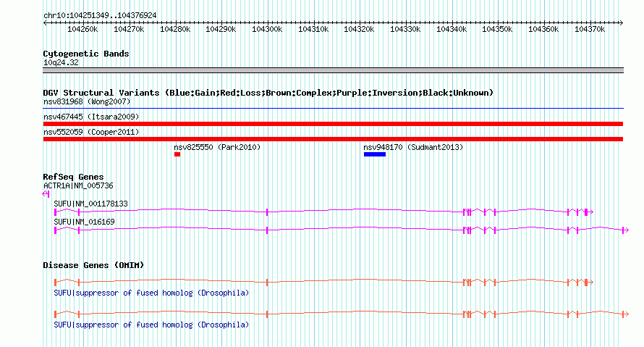Select the Disease Genes (OMIM) track title
This screenshot has height=347, width=644.
(93, 265)
